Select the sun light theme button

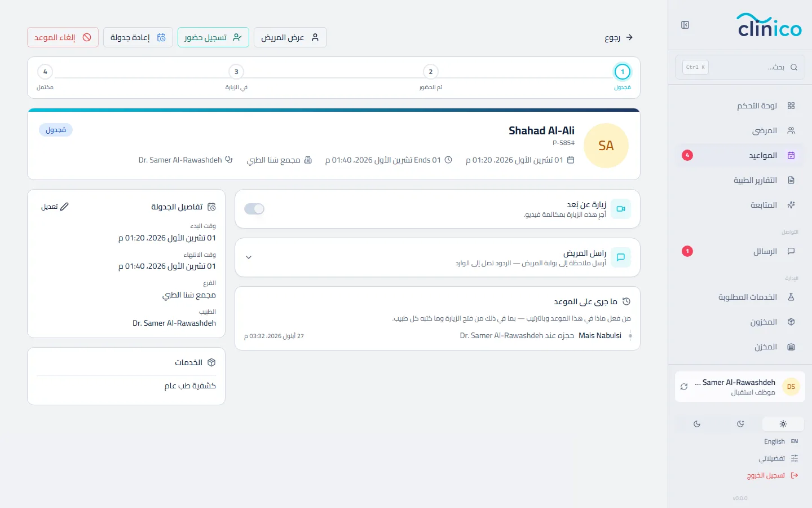(x=783, y=424)
